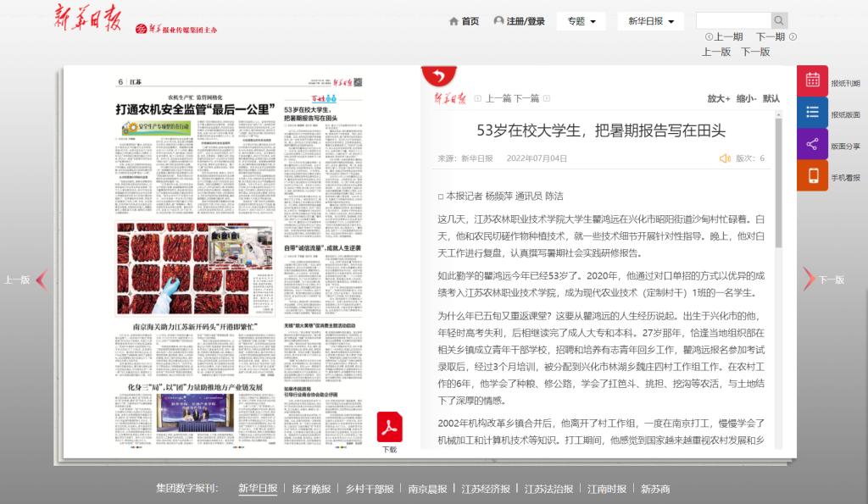Image resolution: width=868 pixels, height=504 pixels.
Task: Play the article audio speaker icon
Action: [x=725, y=158]
